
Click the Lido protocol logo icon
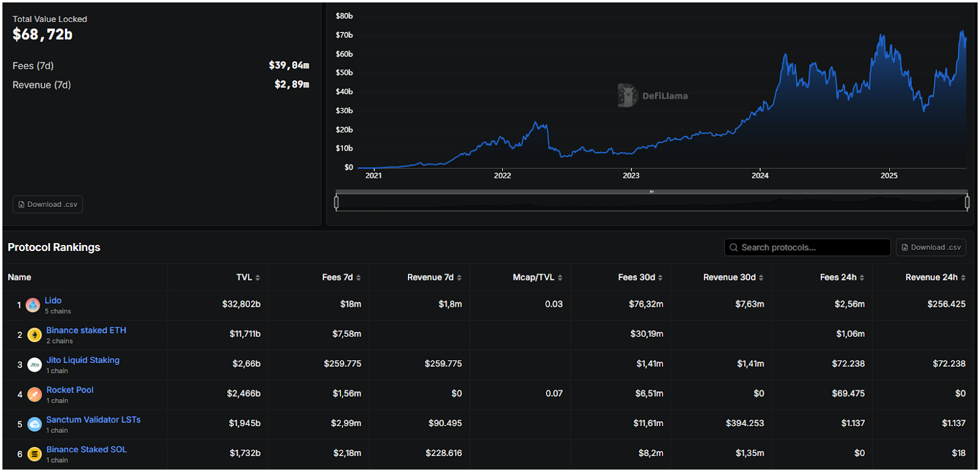[x=33, y=305]
